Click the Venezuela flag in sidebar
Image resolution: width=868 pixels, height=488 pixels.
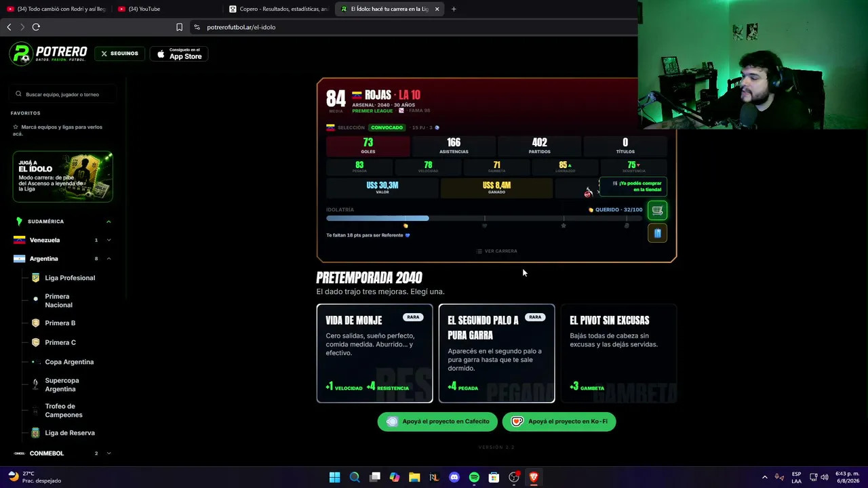click(x=19, y=240)
